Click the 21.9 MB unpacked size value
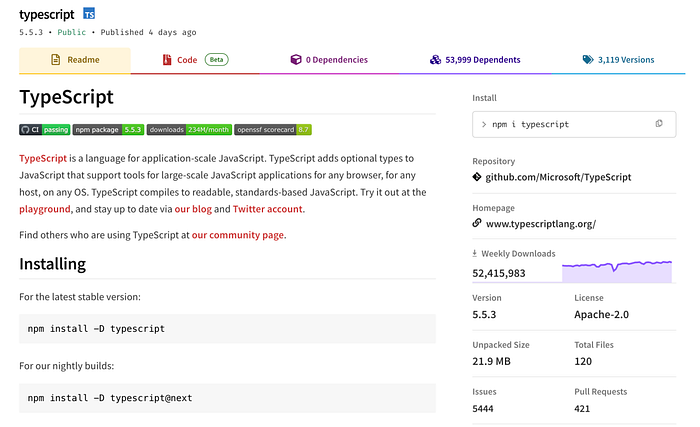Screen dimensions: 700x427 click(491, 361)
